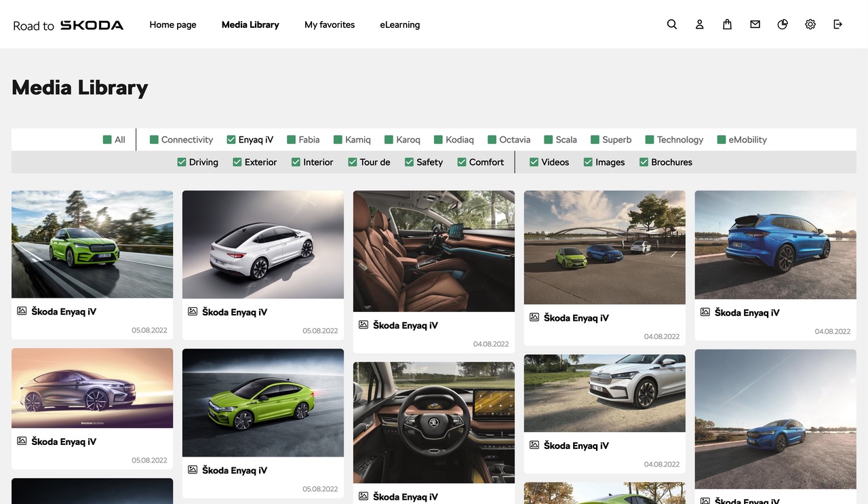Open messages via envelope icon
The height and width of the screenshot is (504, 868).
(x=755, y=24)
